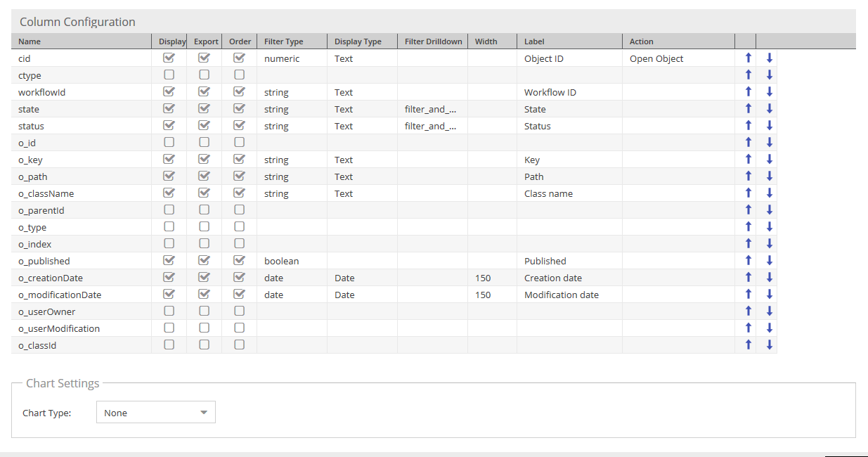Screen dimensions: 868x457
Task: Click filter drilldown value in state row
Action: (432, 109)
